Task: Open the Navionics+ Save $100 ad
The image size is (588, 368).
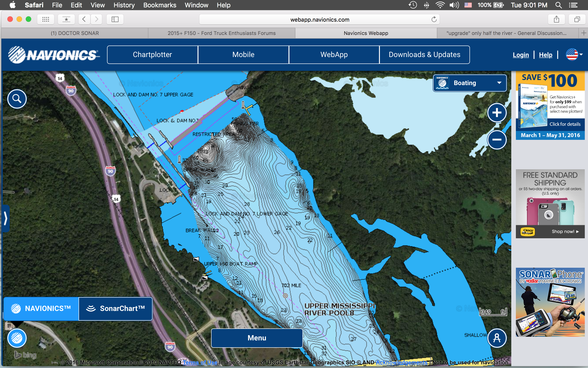Action: click(550, 105)
